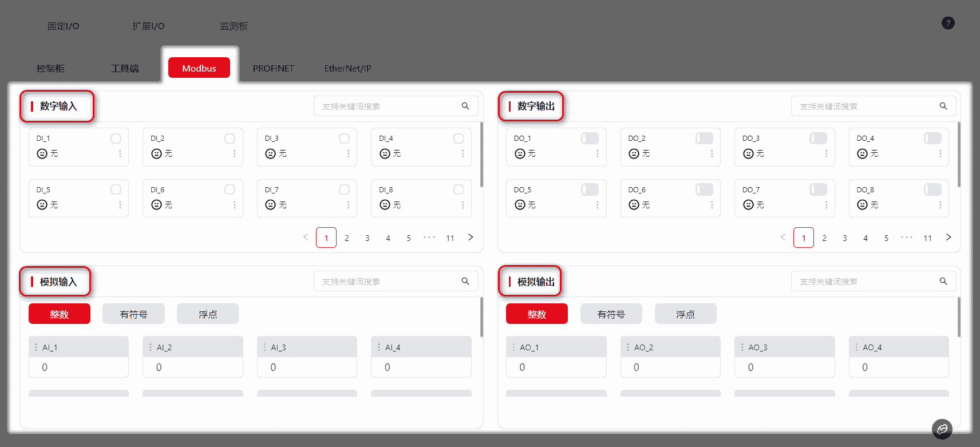Switch to the PROFINET tab
The image size is (980, 447).
(x=273, y=68)
